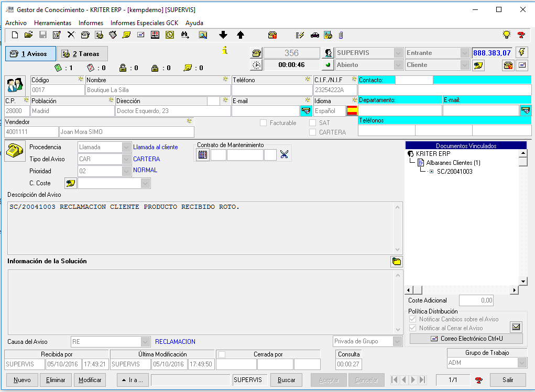Open the Privada de Grupo dropdown

tap(397, 341)
